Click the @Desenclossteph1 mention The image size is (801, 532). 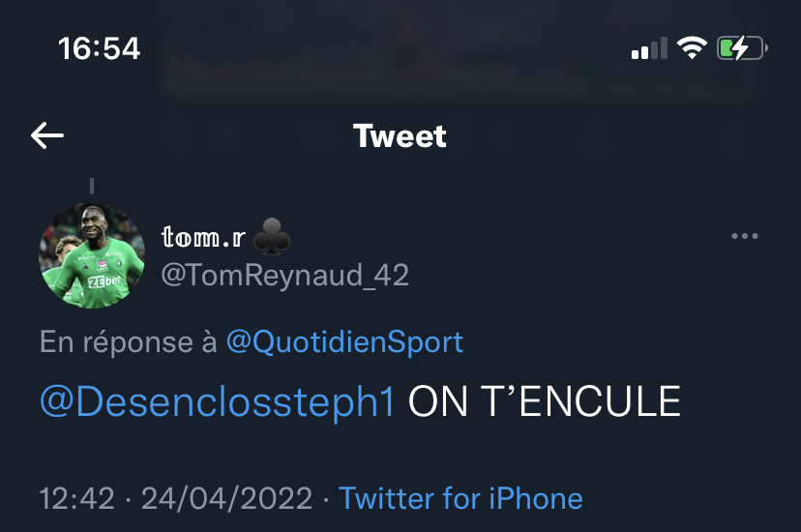218,401
